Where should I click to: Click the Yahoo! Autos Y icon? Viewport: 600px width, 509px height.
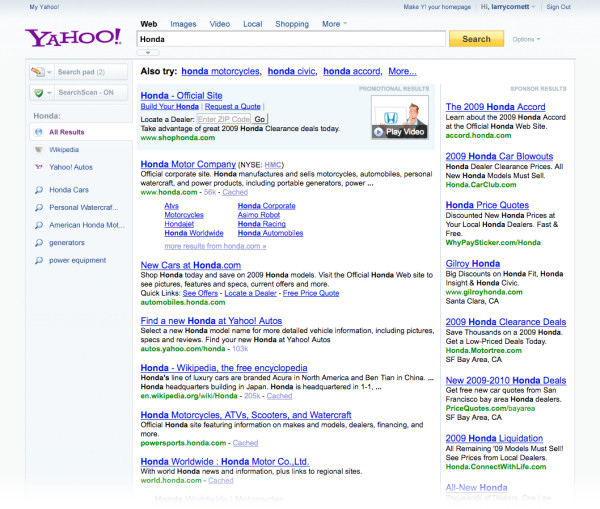39,167
